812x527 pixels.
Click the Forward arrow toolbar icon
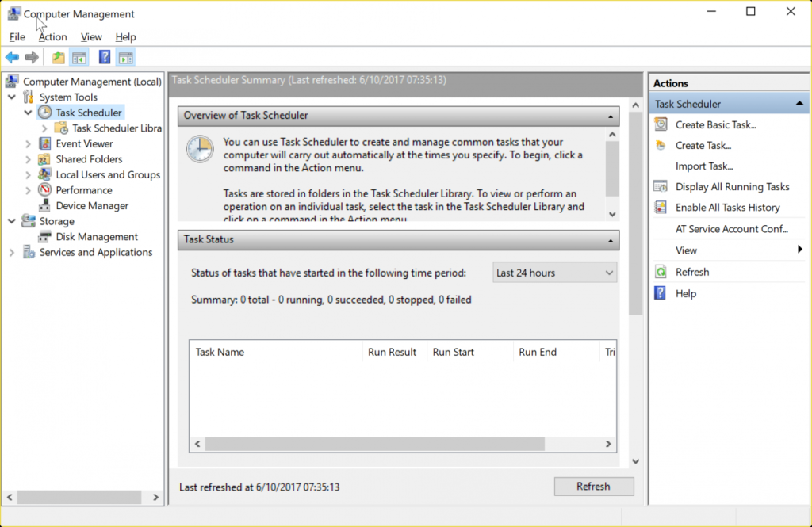click(x=32, y=57)
